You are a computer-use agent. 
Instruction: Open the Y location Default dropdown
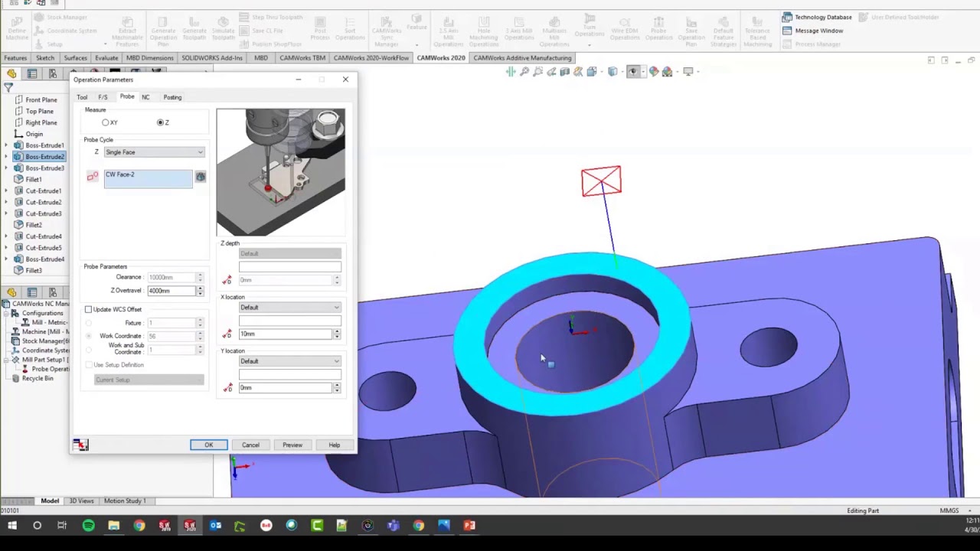pyautogui.click(x=289, y=361)
